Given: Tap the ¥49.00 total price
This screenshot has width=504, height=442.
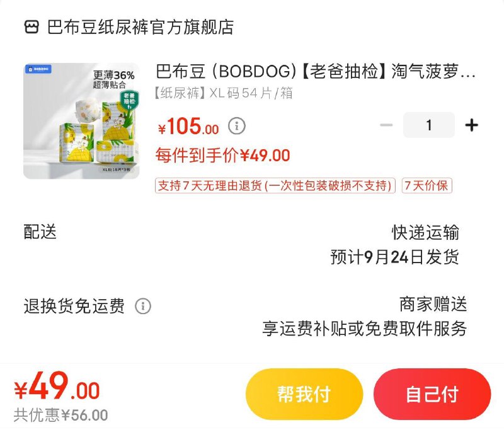Looking at the screenshot, I should coord(57,387).
